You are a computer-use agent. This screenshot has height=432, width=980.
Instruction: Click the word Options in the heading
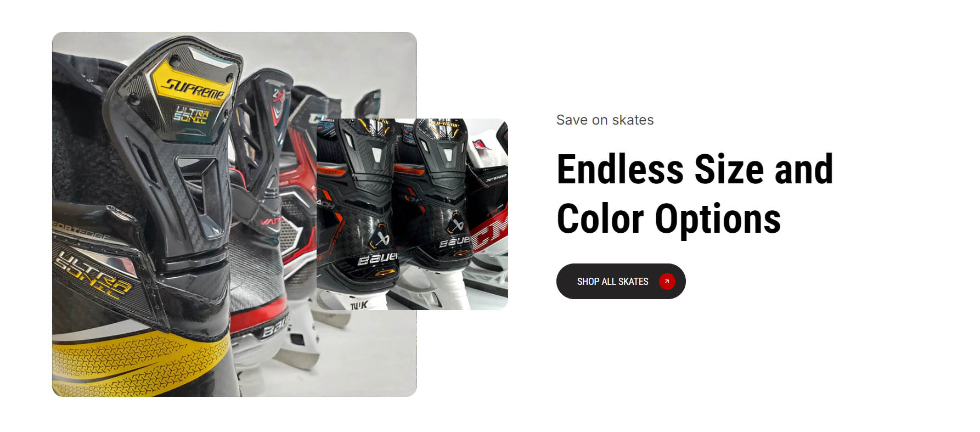pos(718,218)
